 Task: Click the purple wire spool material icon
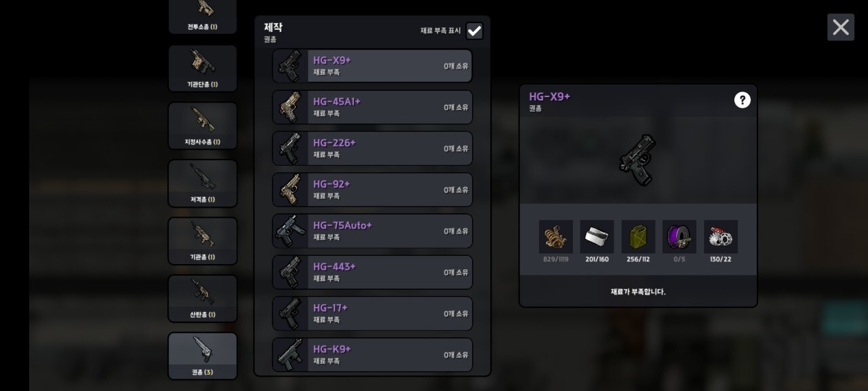click(x=679, y=237)
